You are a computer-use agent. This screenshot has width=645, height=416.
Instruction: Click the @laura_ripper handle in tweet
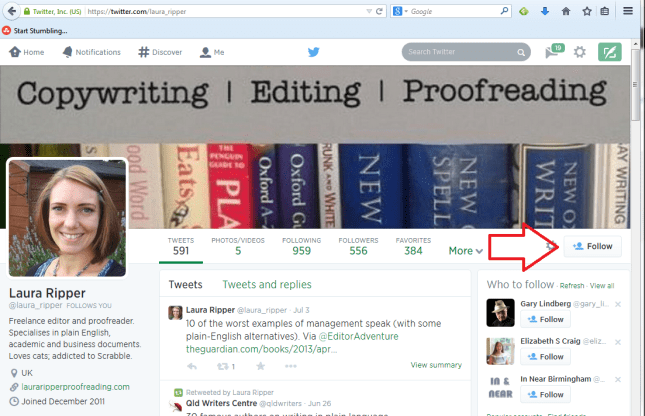point(262,310)
